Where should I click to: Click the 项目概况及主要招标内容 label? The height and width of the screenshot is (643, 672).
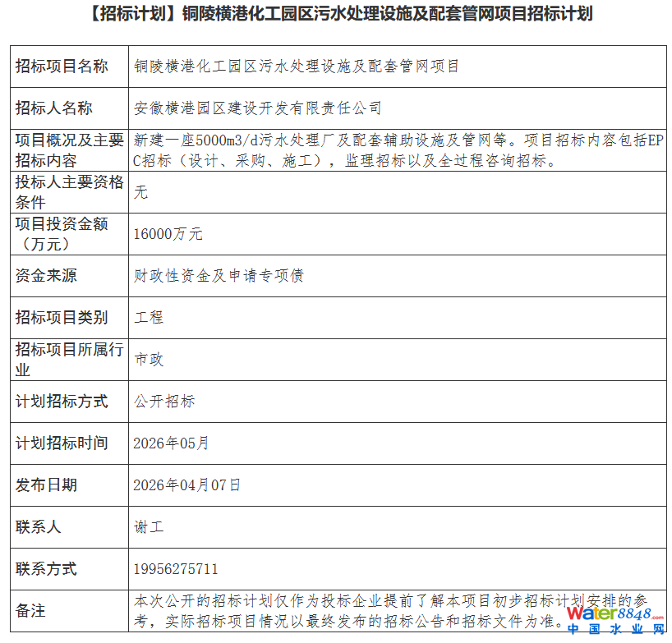70,150
